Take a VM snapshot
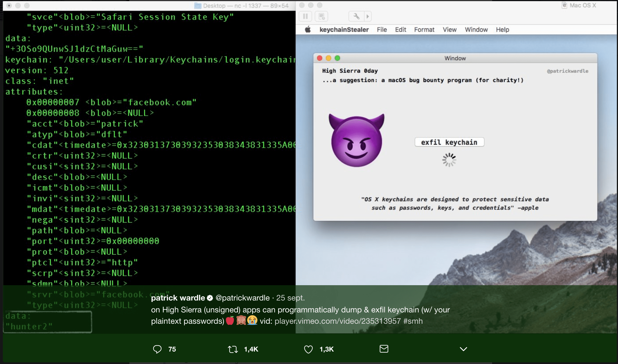The width and height of the screenshot is (618, 364). 321,16
